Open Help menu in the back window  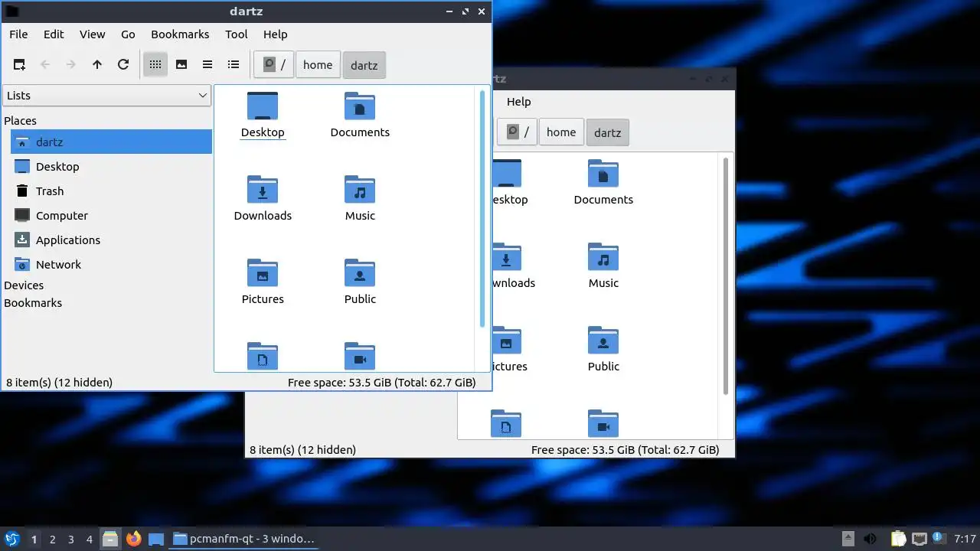pyautogui.click(x=518, y=102)
